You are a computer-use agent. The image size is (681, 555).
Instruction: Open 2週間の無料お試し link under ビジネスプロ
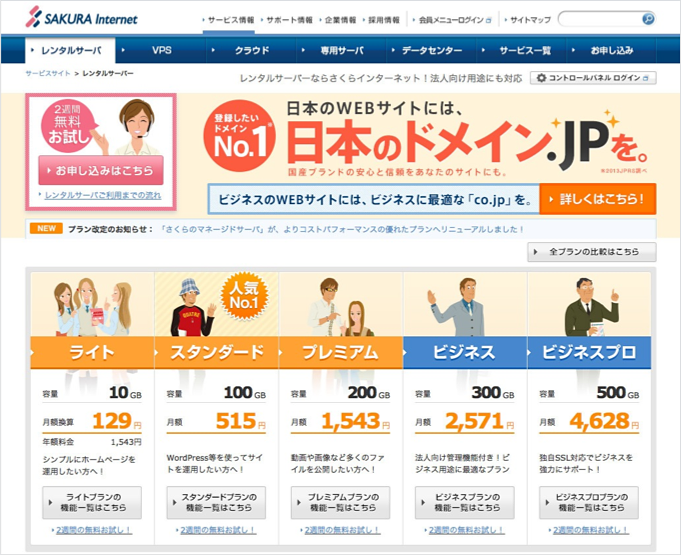coord(590,530)
